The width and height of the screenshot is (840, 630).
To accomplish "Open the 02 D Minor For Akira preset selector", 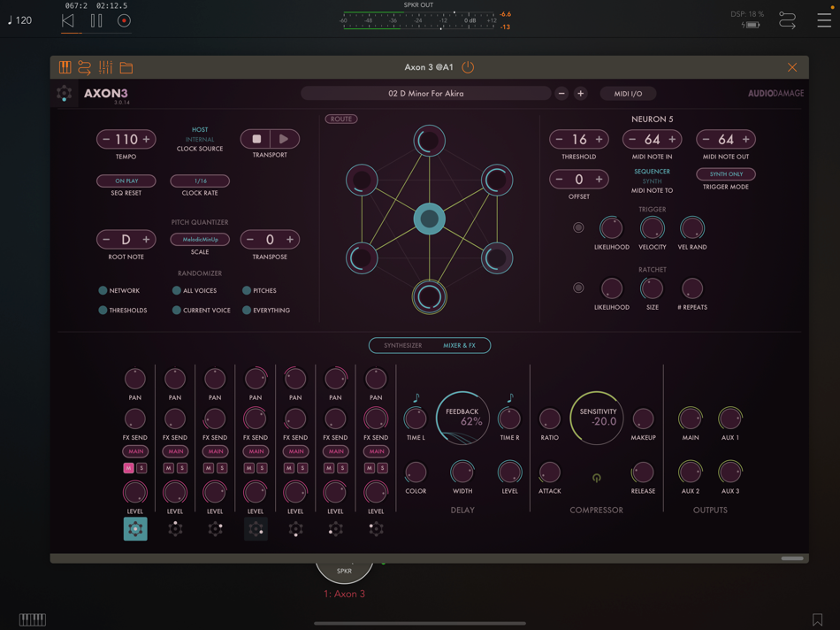I will pyautogui.click(x=428, y=93).
